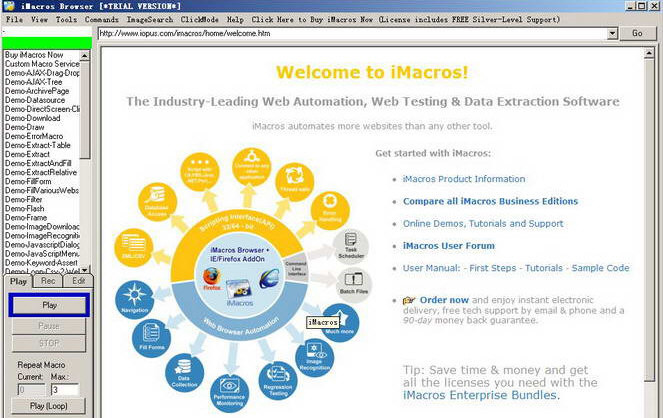Select the Demo-Draw macro
663x418 pixels.
click(x=25, y=127)
